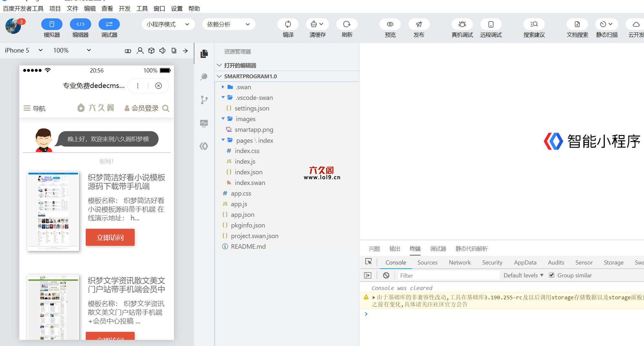Switch to the 问题 problems tab
Viewport: 644px width, 346px height.
tap(374, 249)
